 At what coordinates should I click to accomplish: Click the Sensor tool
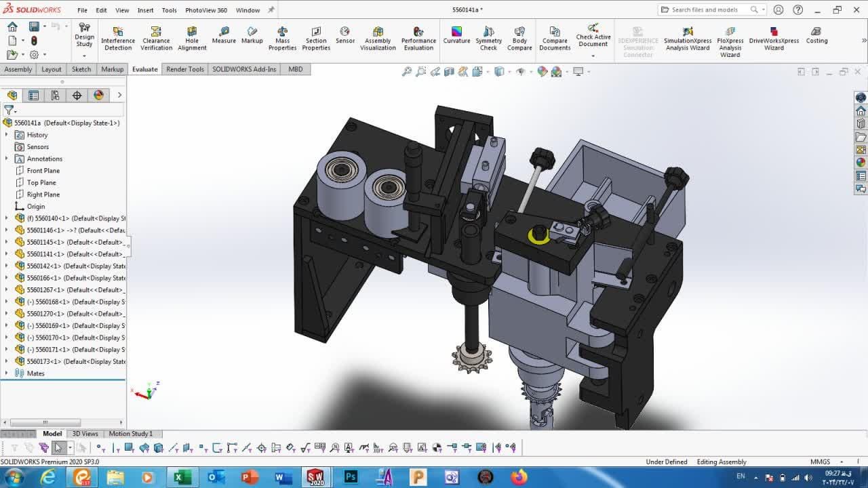click(x=345, y=36)
